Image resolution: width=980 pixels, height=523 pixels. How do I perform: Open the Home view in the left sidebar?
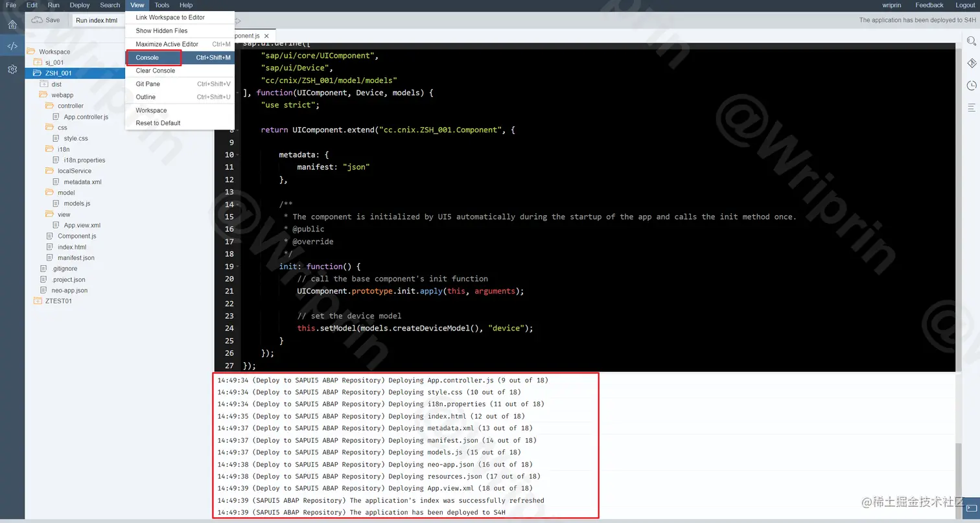(x=12, y=24)
